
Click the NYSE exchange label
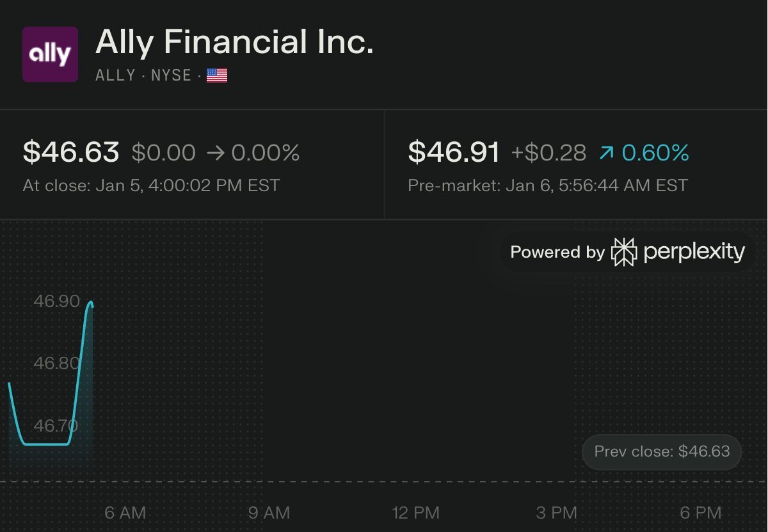tap(171, 76)
